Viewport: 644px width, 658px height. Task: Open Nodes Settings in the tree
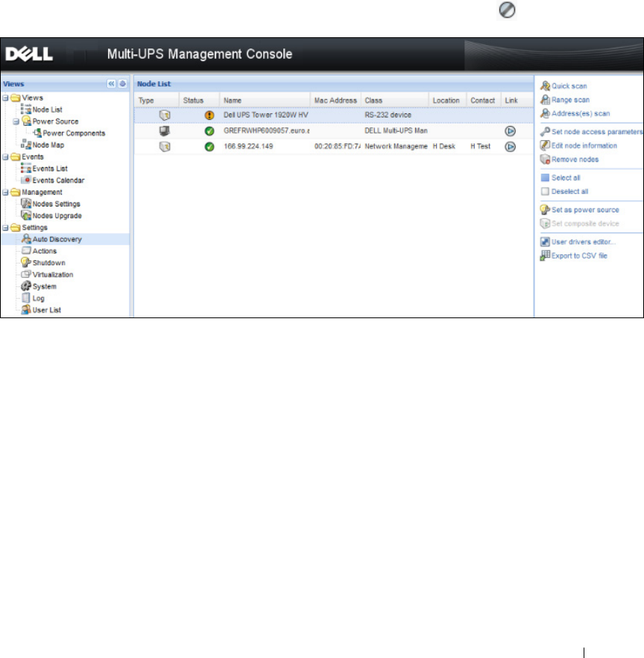[56, 204]
